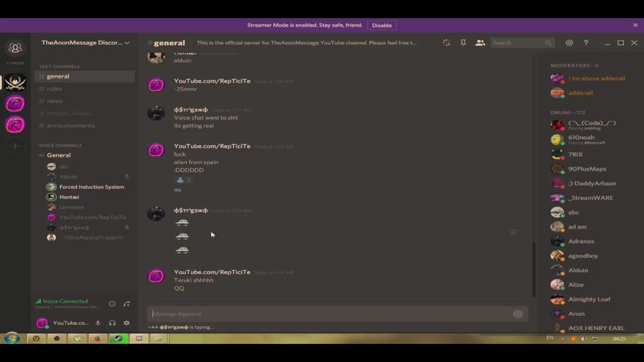
Task: Open voice connection info icon
Action: (x=112, y=304)
